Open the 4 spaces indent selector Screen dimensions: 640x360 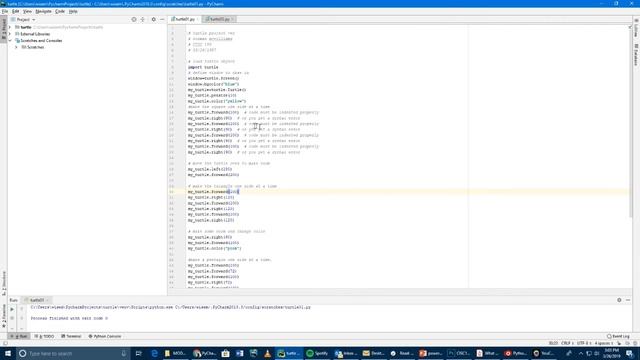tap(604, 343)
